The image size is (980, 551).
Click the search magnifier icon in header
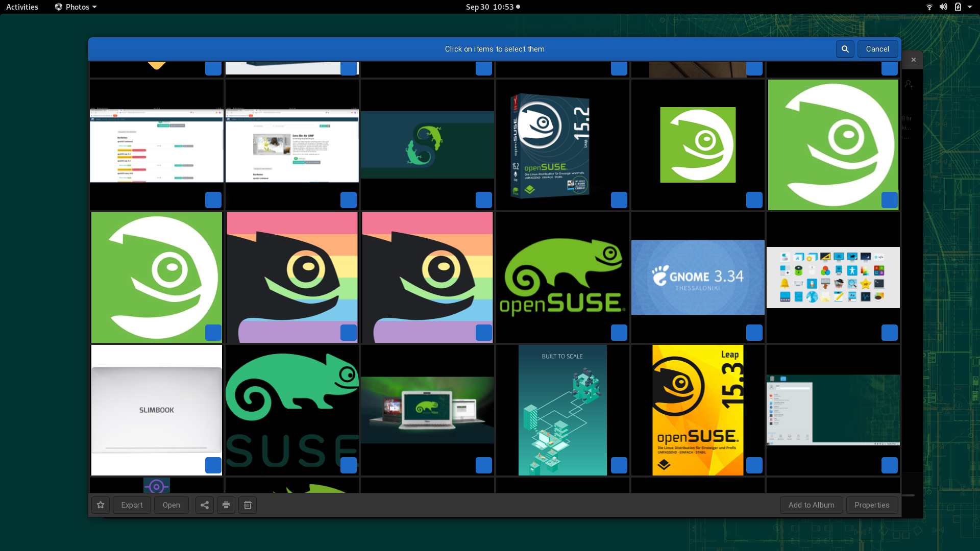click(845, 49)
